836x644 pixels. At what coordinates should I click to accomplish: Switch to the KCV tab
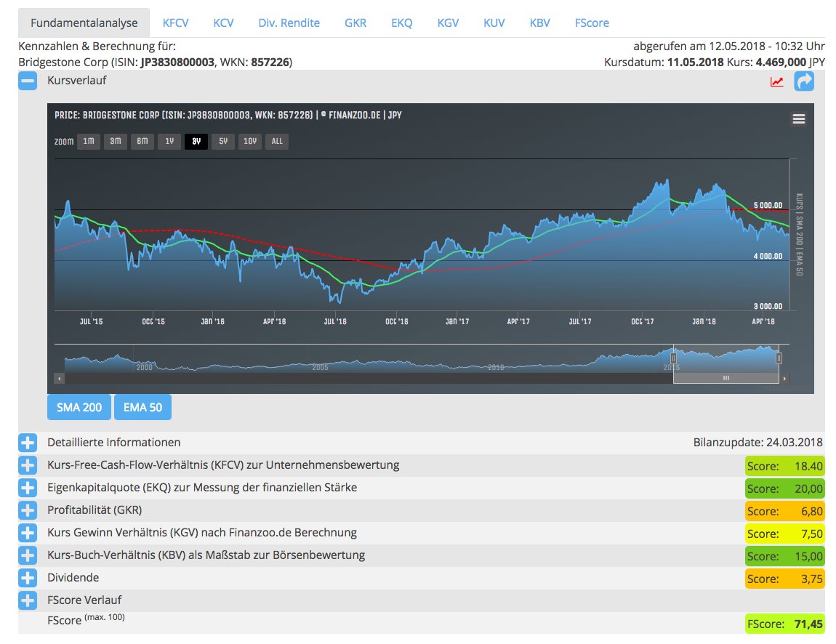coord(223,23)
